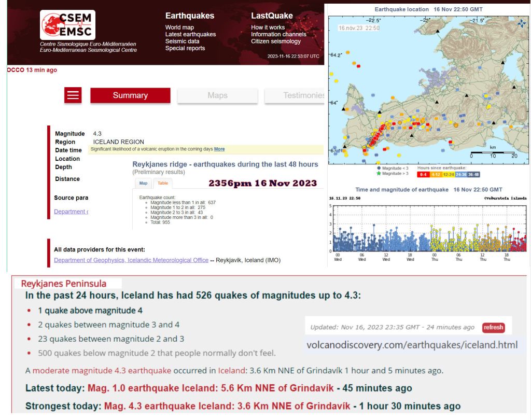Switch to the small Map tab
This screenshot has width=531, height=420.
143,183
